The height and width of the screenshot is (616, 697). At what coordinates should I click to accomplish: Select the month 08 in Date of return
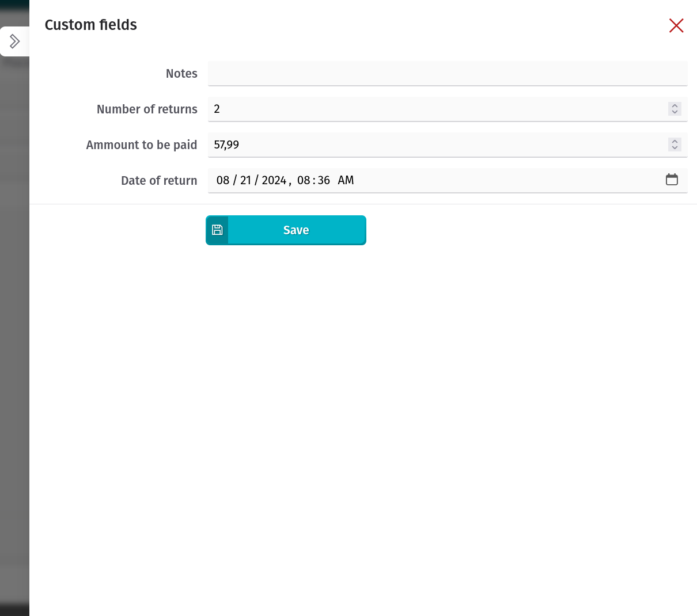[223, 181]
